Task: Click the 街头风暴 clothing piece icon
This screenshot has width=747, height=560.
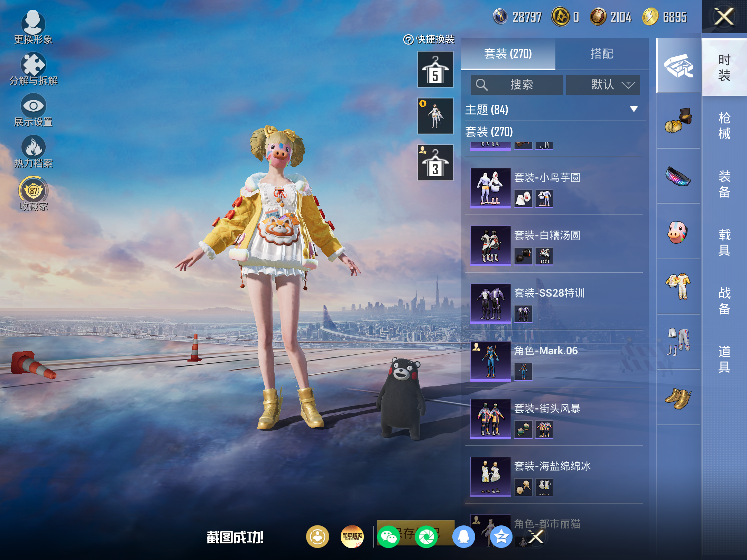Action: [x=544, y=429]
